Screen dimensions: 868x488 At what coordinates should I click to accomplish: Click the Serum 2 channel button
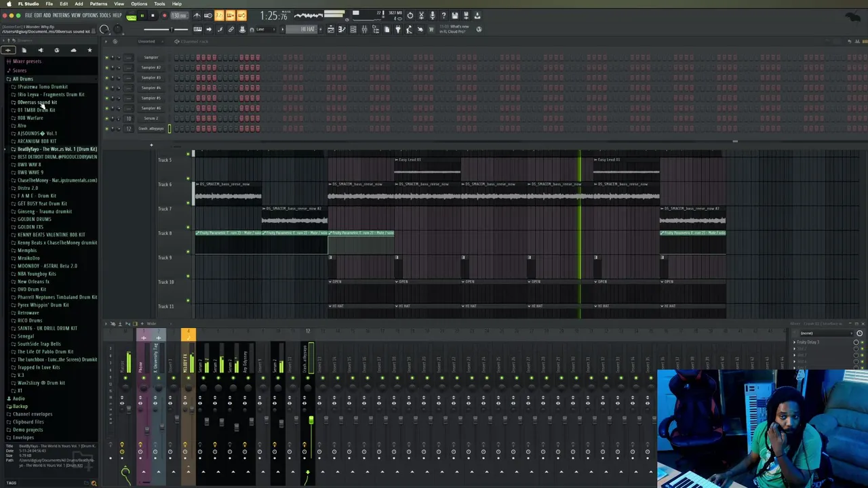[x=151, y=119]
